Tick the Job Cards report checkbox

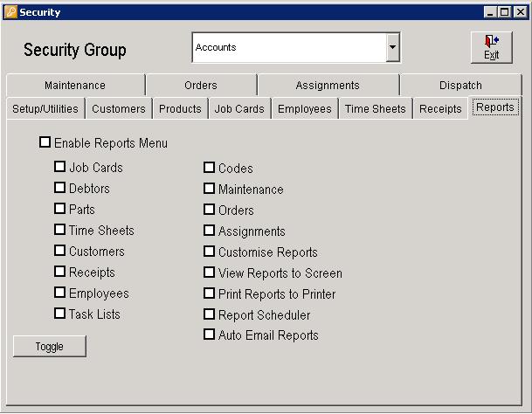(x=60, y=167)
